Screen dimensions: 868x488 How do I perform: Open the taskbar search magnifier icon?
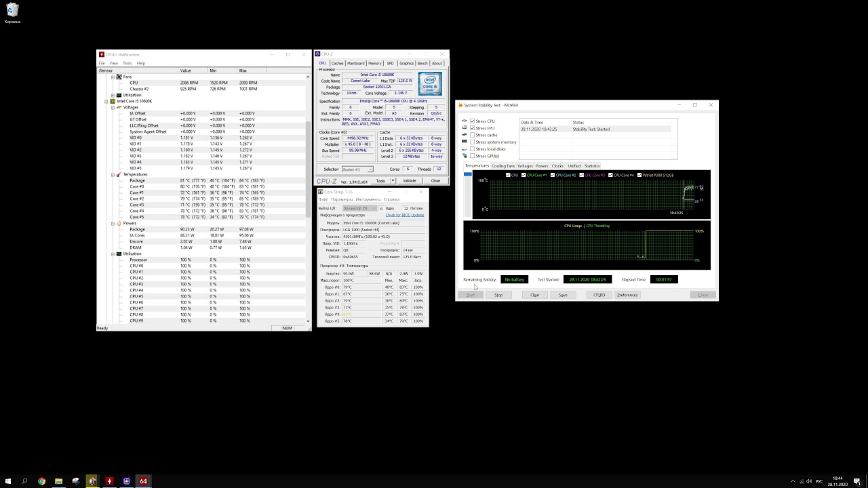[x=24, y=481]
